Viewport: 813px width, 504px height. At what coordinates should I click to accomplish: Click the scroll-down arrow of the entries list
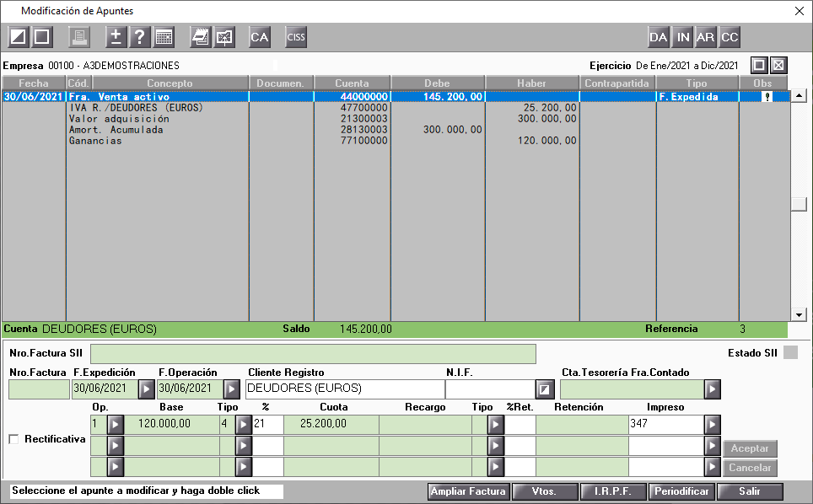[x=799, y=314]
